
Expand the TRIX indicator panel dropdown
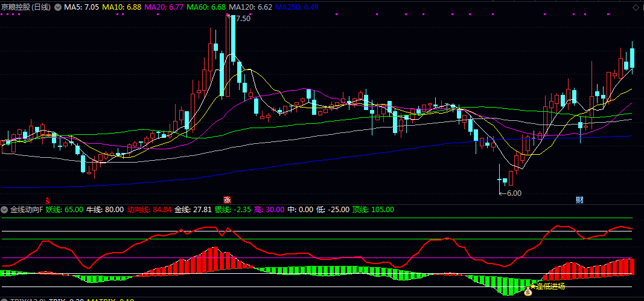point(5,300)
